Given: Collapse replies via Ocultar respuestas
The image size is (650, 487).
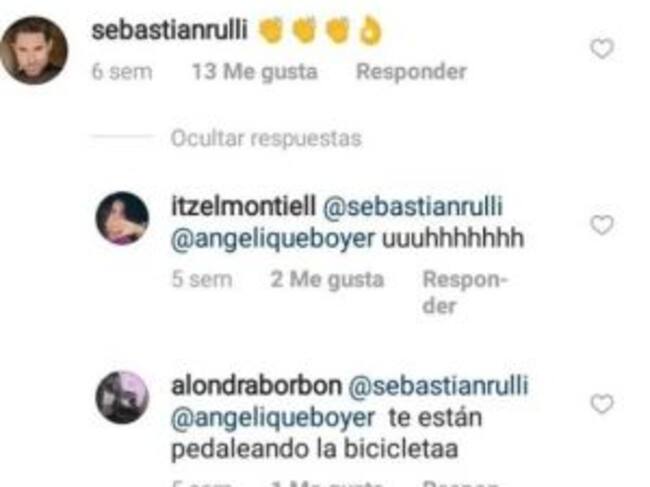Looking at the screenshot, I should [x=266, y=138].
